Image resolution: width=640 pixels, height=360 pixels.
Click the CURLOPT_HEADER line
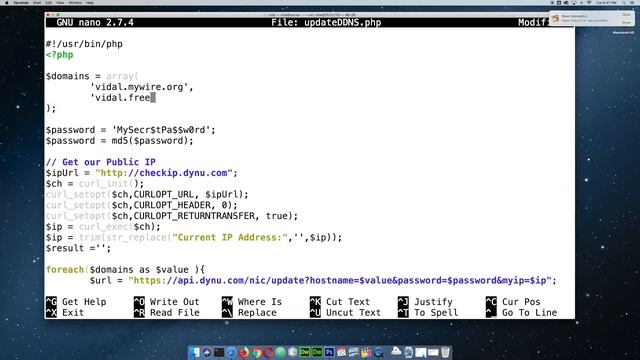[x=141, y=205]
